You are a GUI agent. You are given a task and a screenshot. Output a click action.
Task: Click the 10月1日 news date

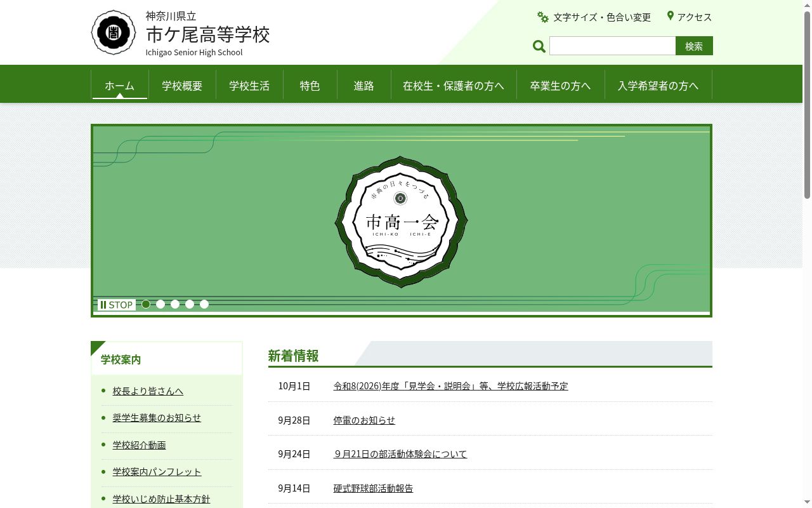(x=294, y=386)
